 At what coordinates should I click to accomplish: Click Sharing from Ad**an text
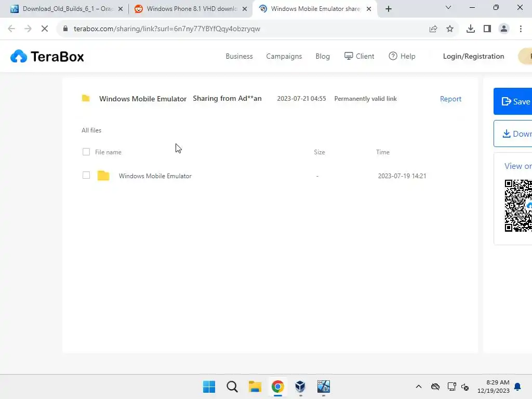(x=227, y=98)
